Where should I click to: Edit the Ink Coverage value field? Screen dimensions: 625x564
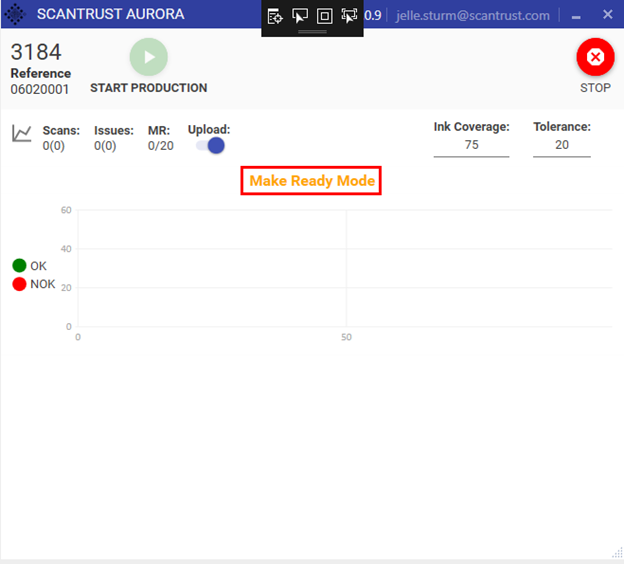click(471, 145)
